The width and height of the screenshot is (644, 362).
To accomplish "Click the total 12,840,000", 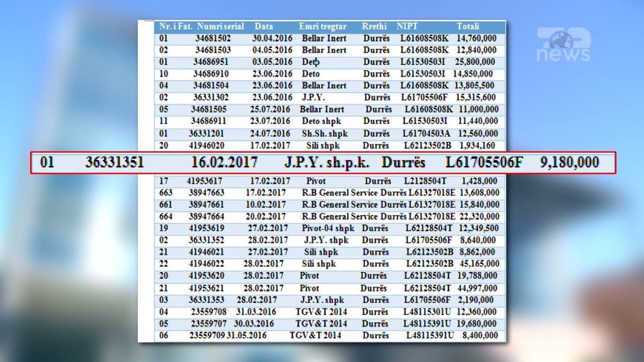I will [476, 50].
